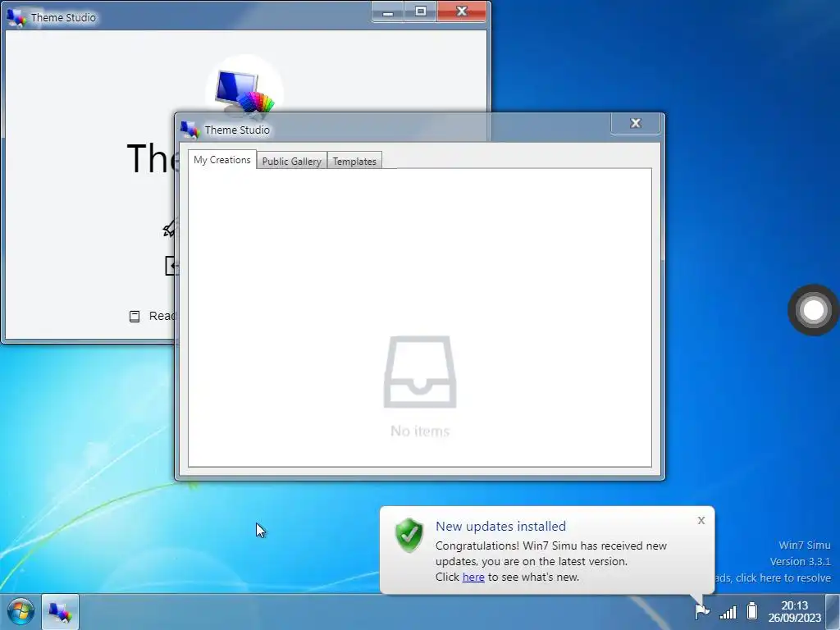Viewport: 840px width, 630px height.
Task: Close the front Theme Studio dialog
Action: pos(636,123)
